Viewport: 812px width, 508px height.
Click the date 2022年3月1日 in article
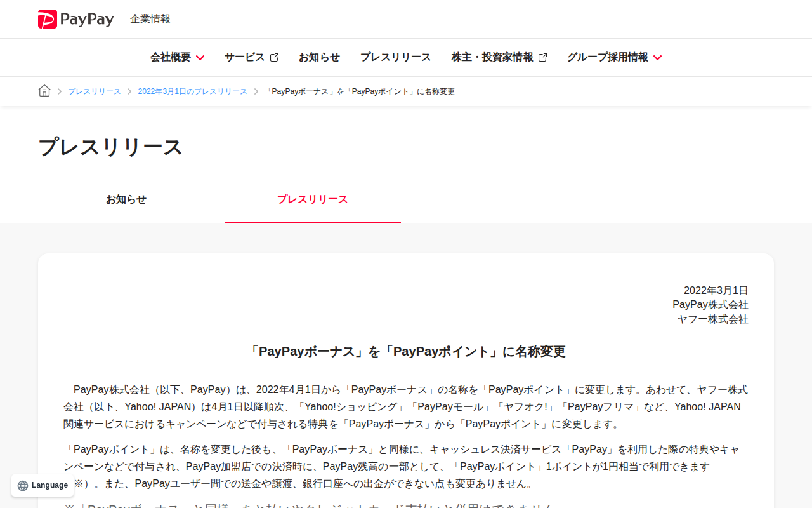pyautogui.click(x=716, y=291)
